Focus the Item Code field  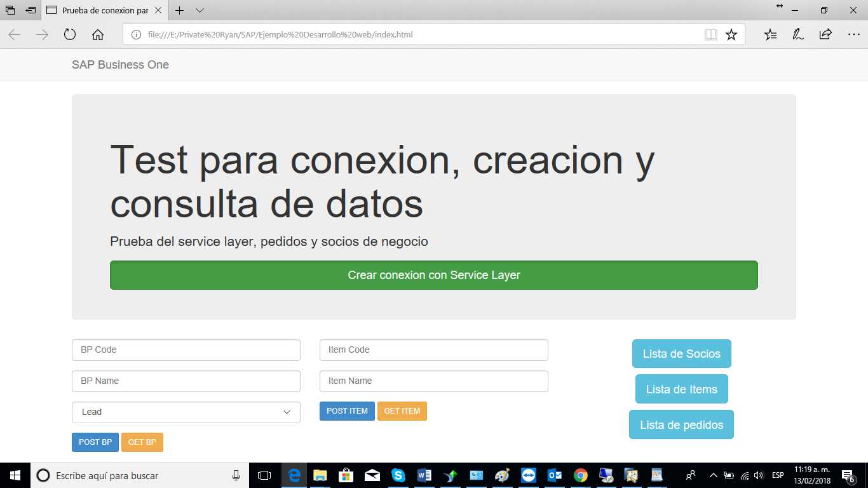pyautogui.click(x=434, y=350)
